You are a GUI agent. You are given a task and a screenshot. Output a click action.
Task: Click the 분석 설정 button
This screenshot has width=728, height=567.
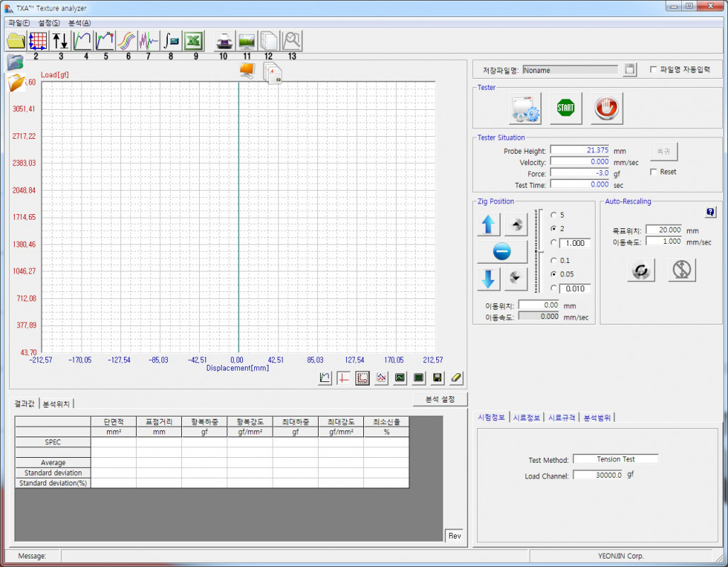440,399
